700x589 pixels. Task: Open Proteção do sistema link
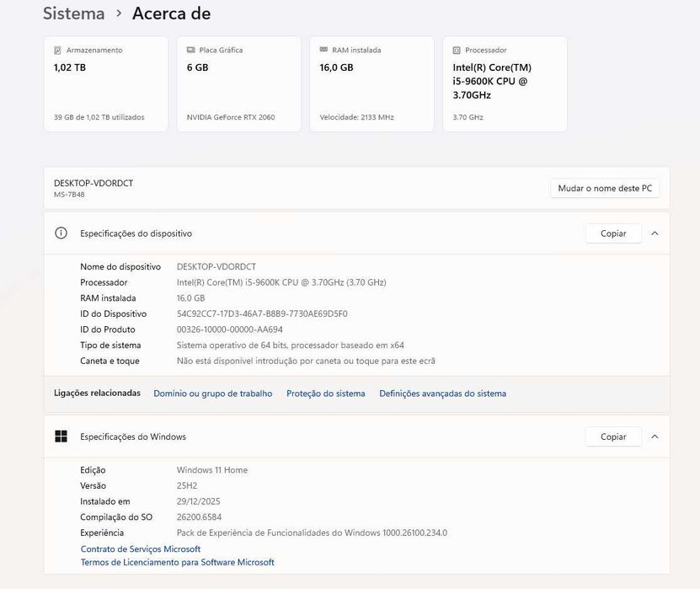tap(326, 394)
